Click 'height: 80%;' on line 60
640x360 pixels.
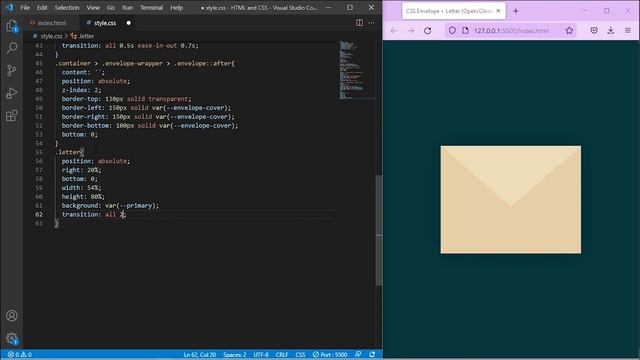[83, 196]
